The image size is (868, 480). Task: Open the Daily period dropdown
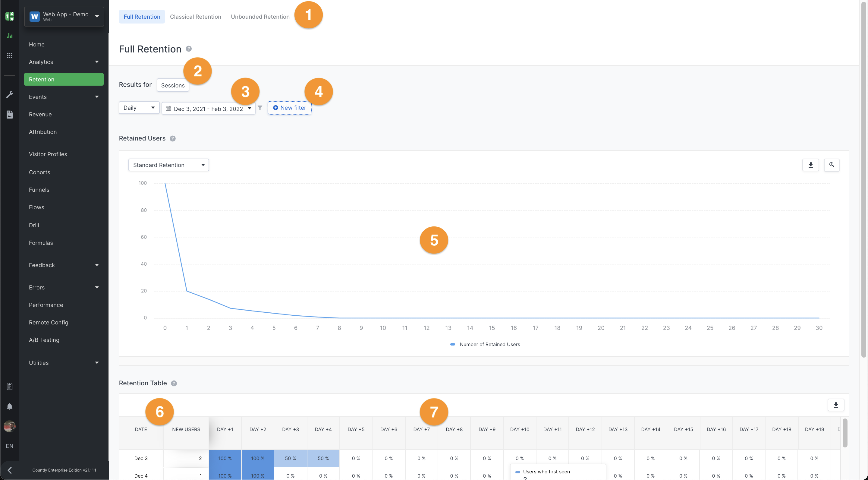point(139,108)
